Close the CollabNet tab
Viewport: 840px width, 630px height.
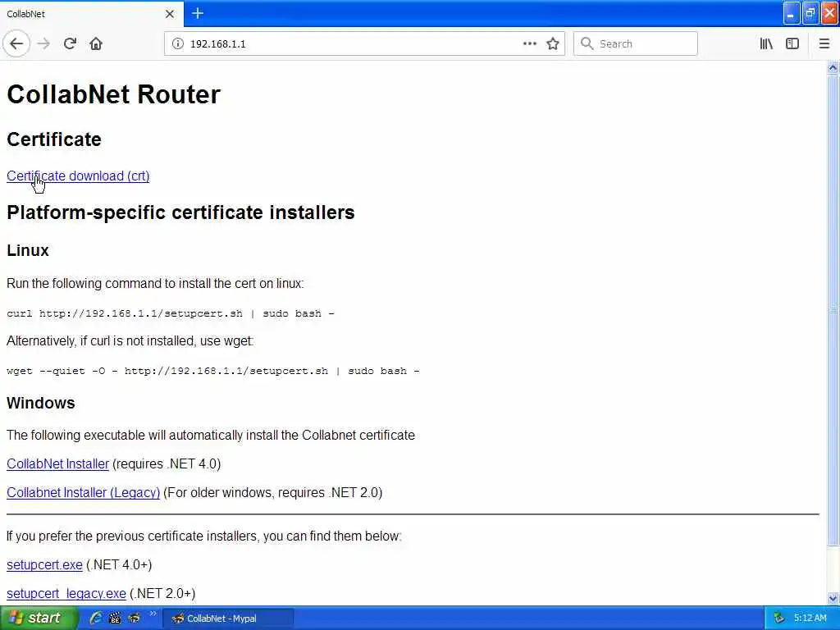(x=169, y=14)
